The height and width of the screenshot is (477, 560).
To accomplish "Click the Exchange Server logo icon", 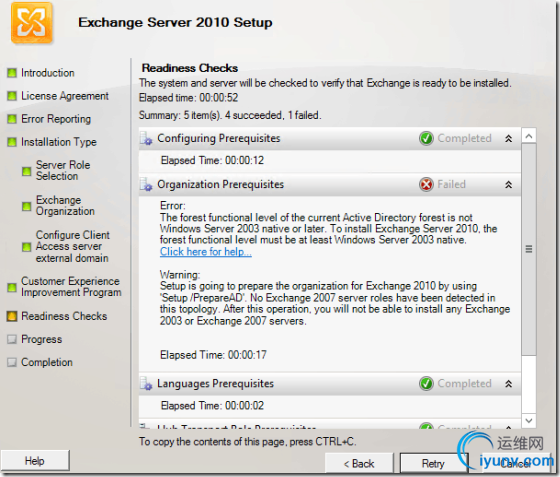I will [x=31, y=22].
